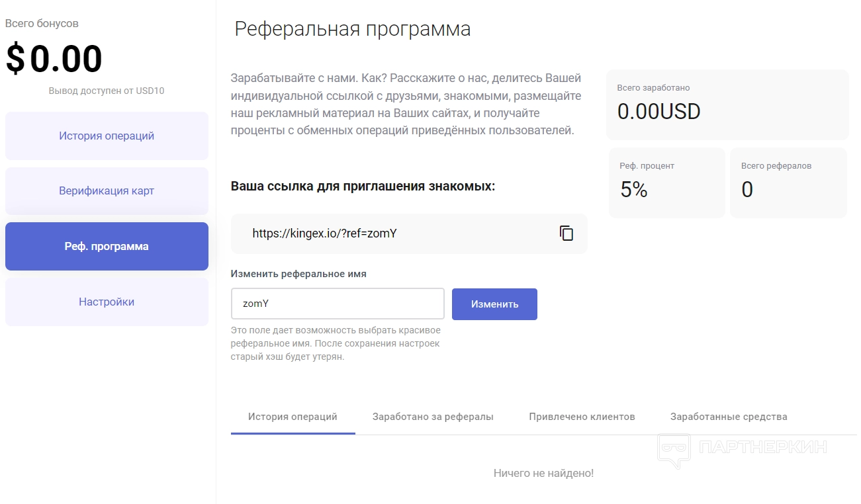Click the Всего рефералов count card

pos(788,183)
